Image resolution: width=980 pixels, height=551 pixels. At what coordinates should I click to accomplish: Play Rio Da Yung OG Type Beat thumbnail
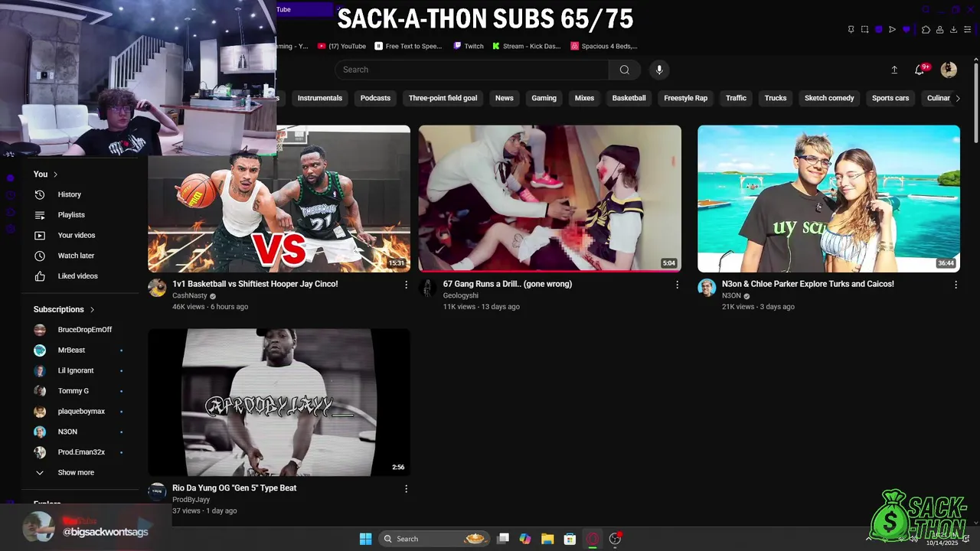279,403
